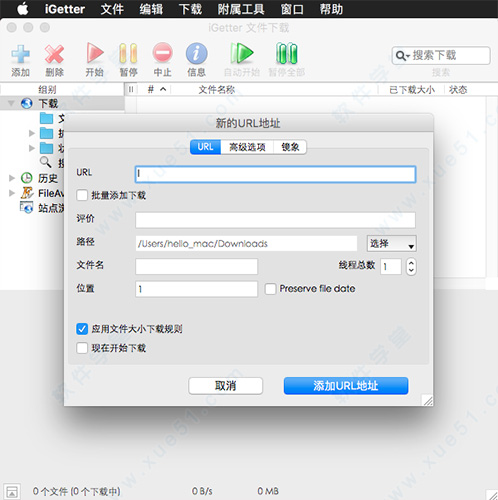Viewport: 498px width, 500px height.
Task: Open the 选择 path dropdown
Action: tap(391, 244)
